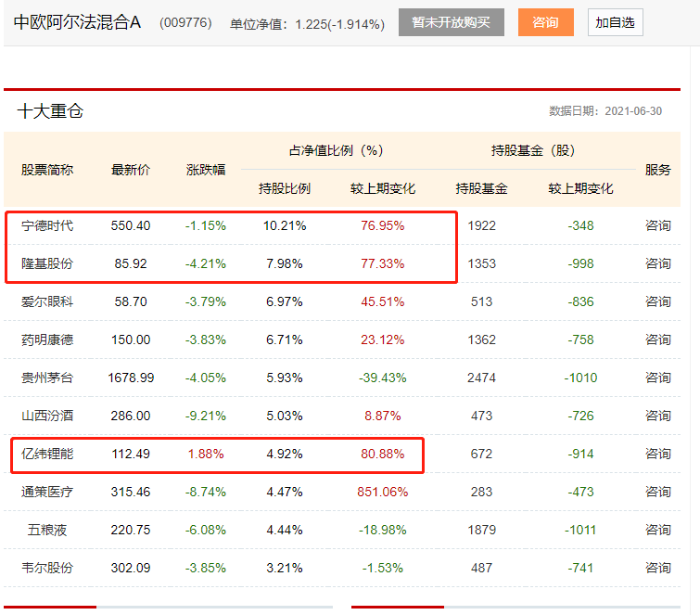
Task: Click price 150.00 for 药明康德
Action: tap(131, 340)
